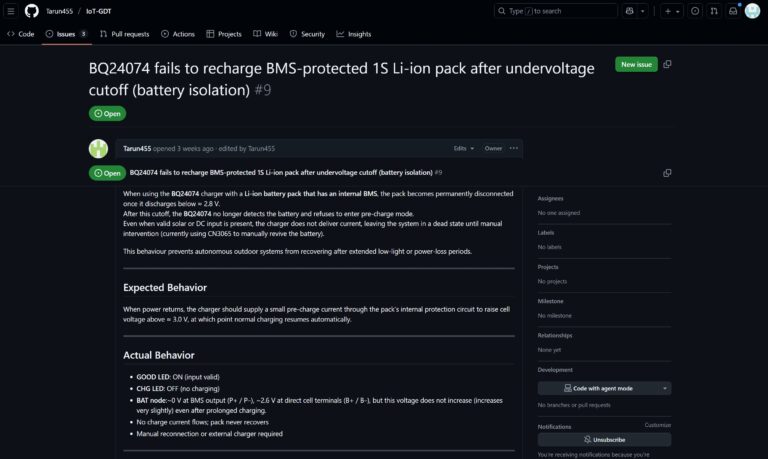Click the GitHub logo icon

(31, 11)
